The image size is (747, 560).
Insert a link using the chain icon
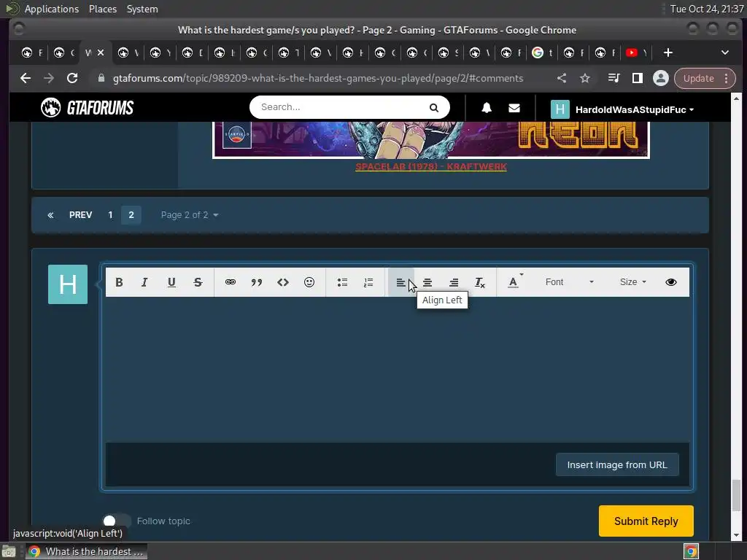(230, 282)
